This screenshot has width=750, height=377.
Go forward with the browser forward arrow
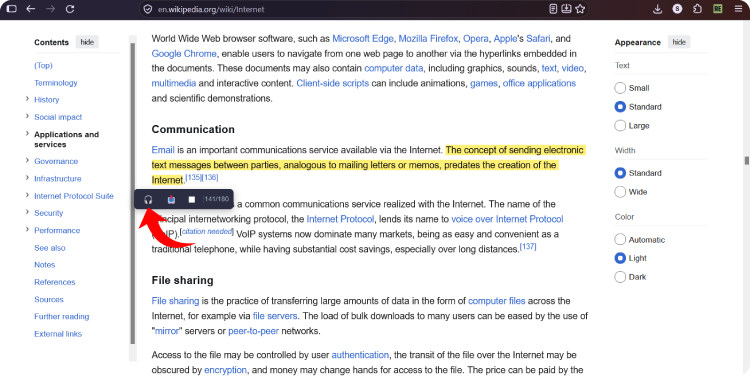pyautogui.click(x=50, y=9)
